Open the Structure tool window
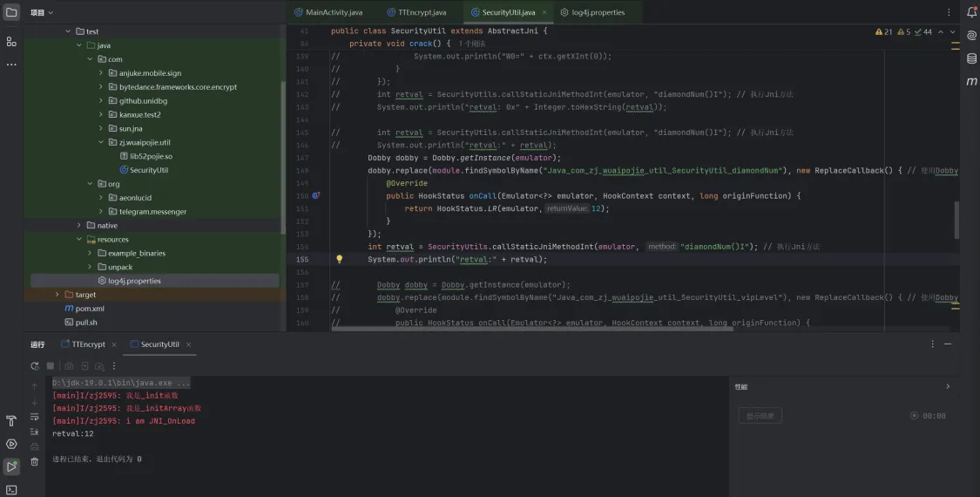This screenshot has width=980, height=497. (11, 41)
